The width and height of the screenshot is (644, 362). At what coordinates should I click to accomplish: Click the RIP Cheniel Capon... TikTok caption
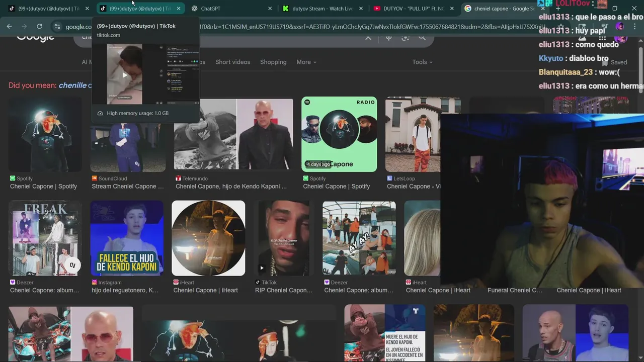click(x=284, y=290)
